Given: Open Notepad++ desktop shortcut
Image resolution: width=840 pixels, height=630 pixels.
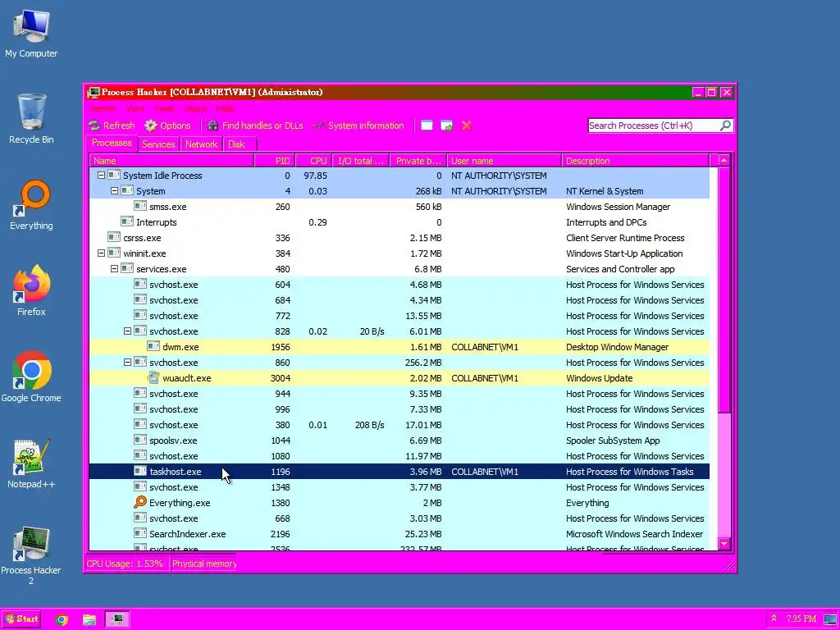Looking at the screenshot, I should coord(31,464).
